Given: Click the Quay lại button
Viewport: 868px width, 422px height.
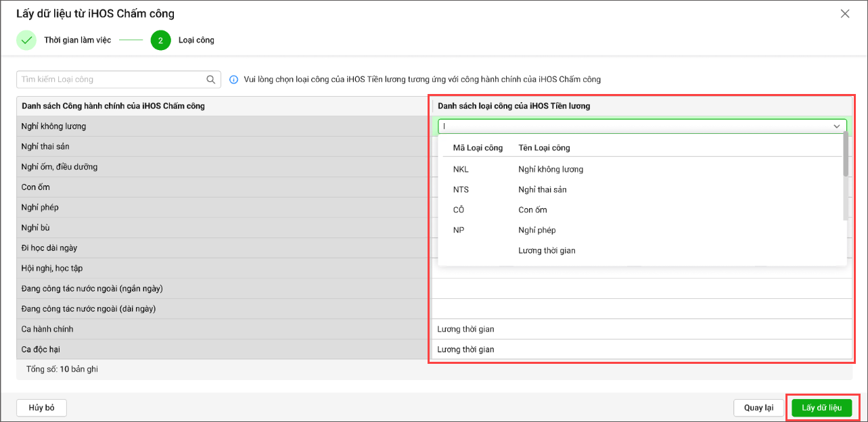Looking at the screenshot, I should pos(758,408).
